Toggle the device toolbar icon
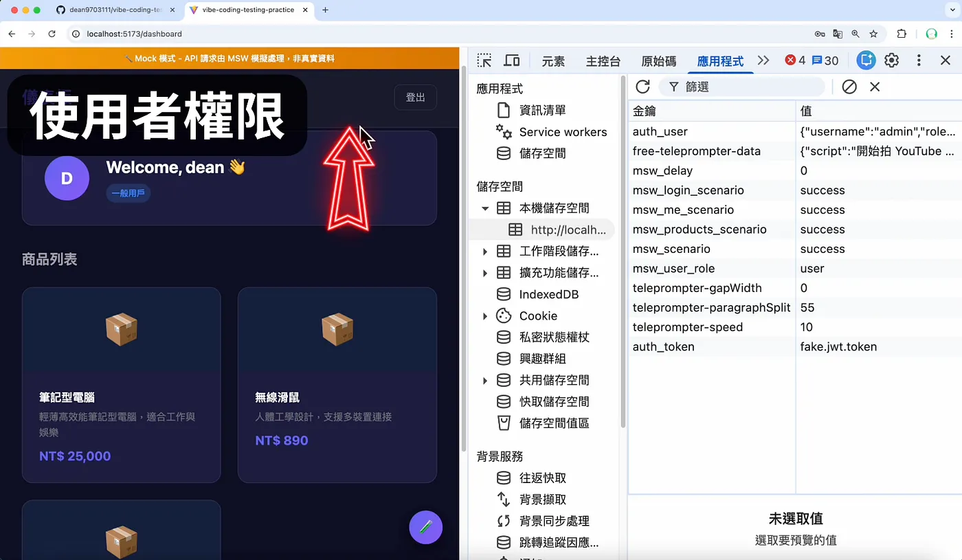 tap(511, 60)
